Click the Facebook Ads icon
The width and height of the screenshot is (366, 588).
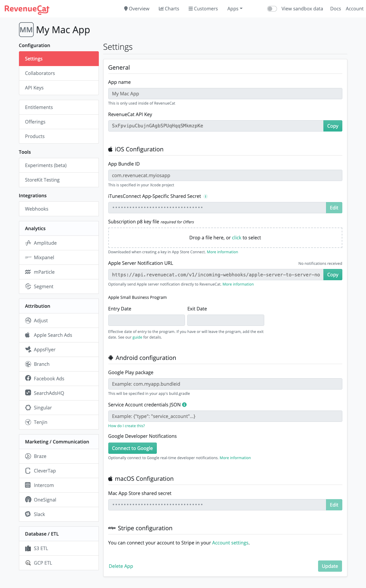28,378
